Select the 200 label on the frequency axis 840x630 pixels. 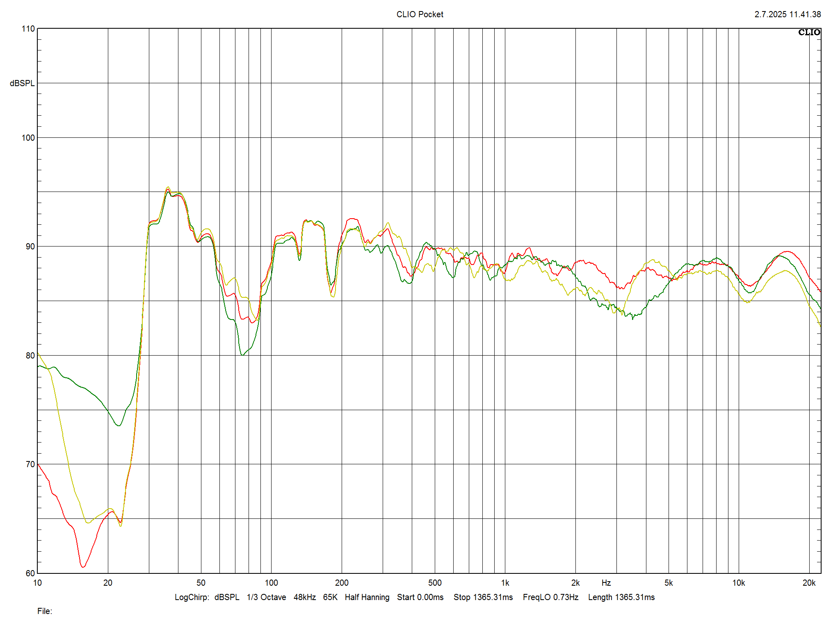tap(342, 583)
